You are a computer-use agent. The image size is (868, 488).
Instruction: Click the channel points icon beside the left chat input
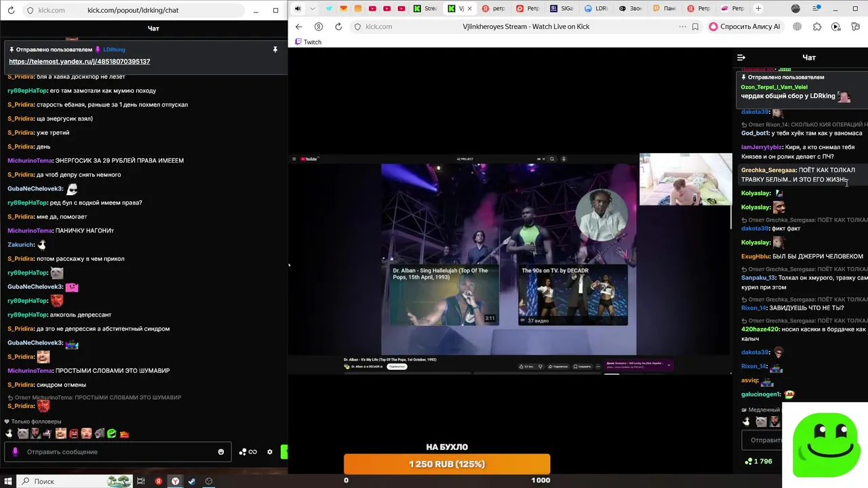point(248,452)
